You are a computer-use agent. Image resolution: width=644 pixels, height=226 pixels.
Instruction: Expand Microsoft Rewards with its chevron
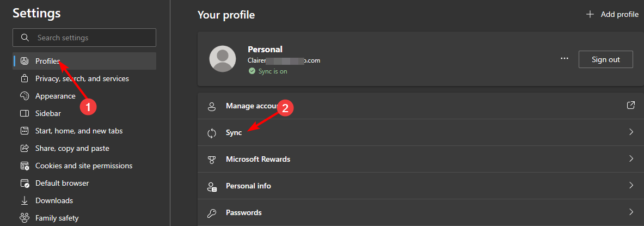pos(631,159)
